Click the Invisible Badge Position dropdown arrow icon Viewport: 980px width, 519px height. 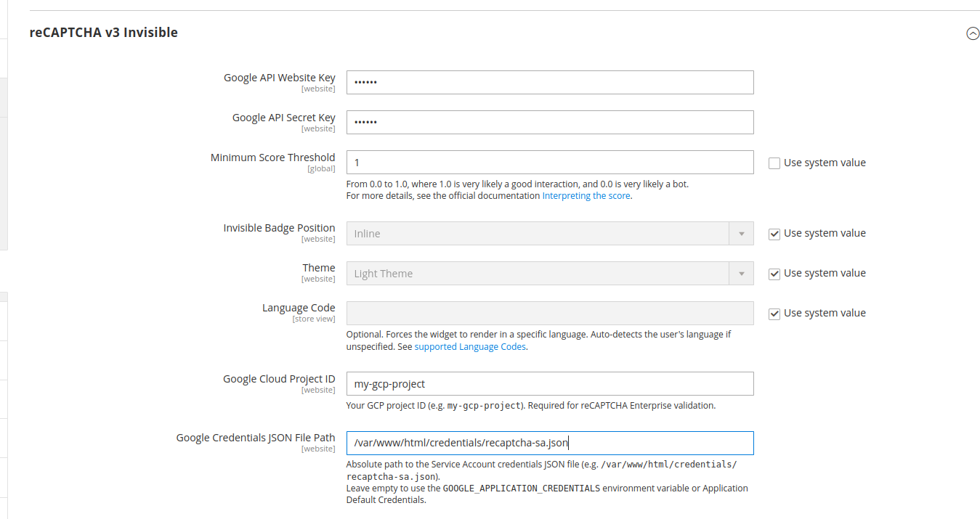[740, 233]
